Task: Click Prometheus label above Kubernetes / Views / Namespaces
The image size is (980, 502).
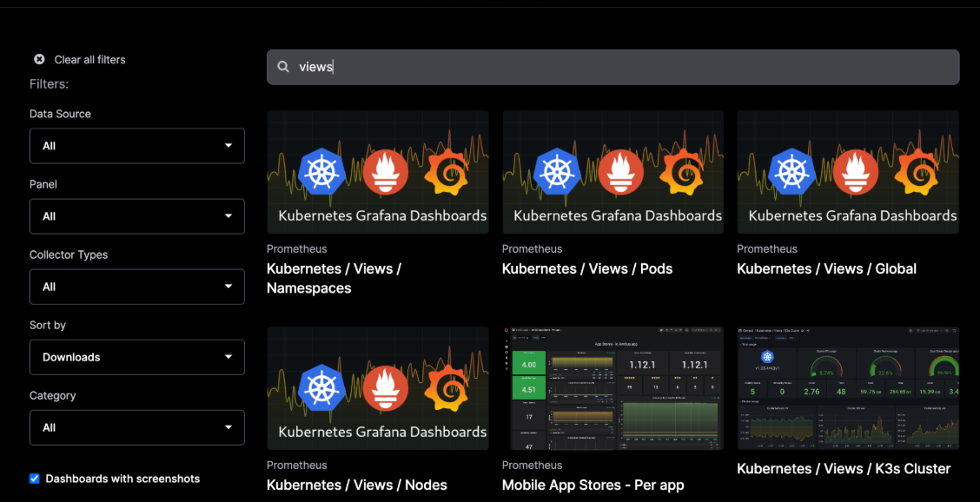Action: (297, 248)
